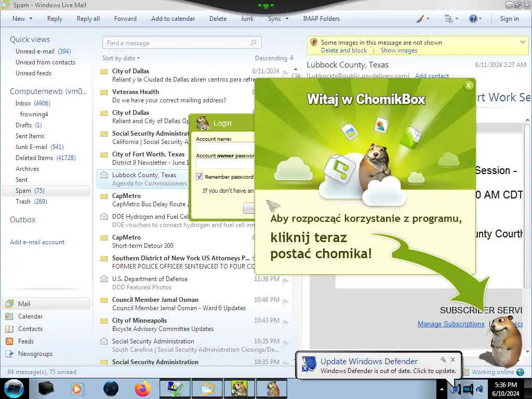
Task: Mark message as Junk
Action: [x=247, y=19]
